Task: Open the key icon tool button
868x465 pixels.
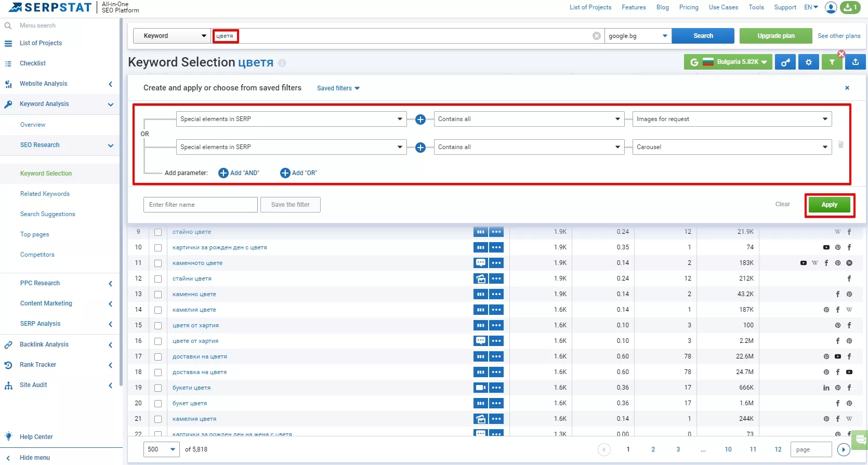Action: (785, 62)
